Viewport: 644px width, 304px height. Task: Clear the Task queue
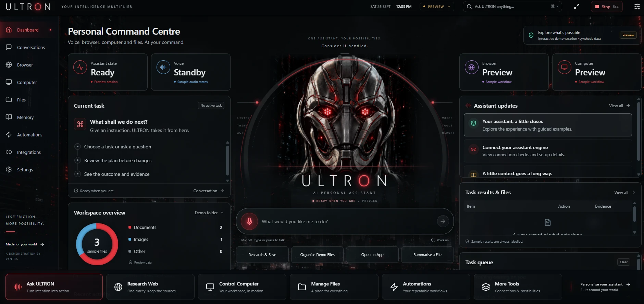coord(623,262)
